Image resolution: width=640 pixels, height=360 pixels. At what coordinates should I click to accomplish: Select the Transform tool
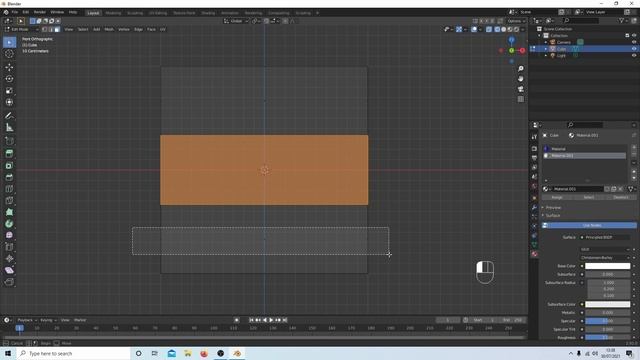9,102
